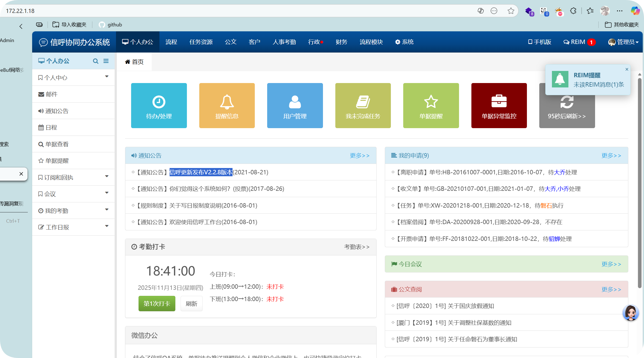The height and width of the screenshot is (358, 644).
Task: Open 更多>> link in 通知公告 panel
Action: 360,156
